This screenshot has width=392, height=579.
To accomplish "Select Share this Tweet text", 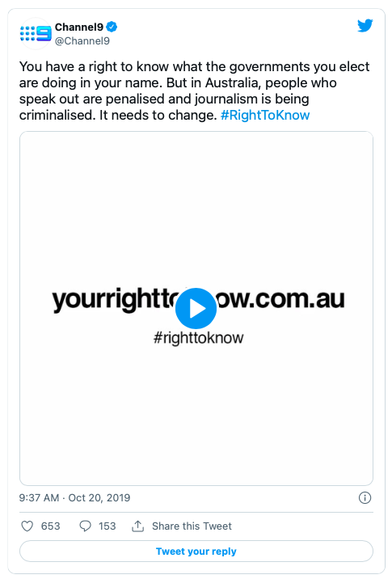I will click(192, 526).
